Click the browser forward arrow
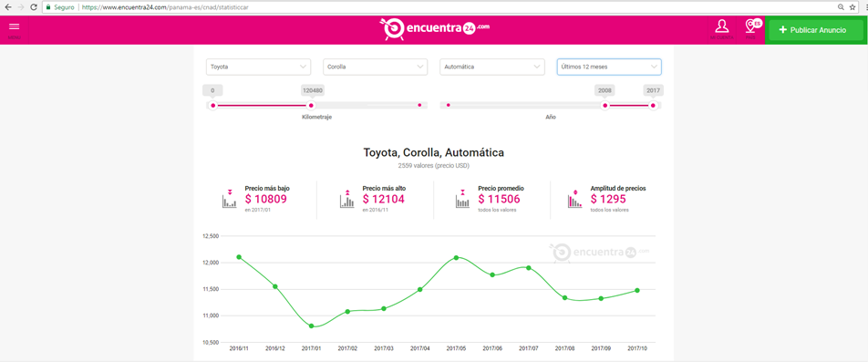The height and width of the screenshot is (362, 868). pos(20,7)
